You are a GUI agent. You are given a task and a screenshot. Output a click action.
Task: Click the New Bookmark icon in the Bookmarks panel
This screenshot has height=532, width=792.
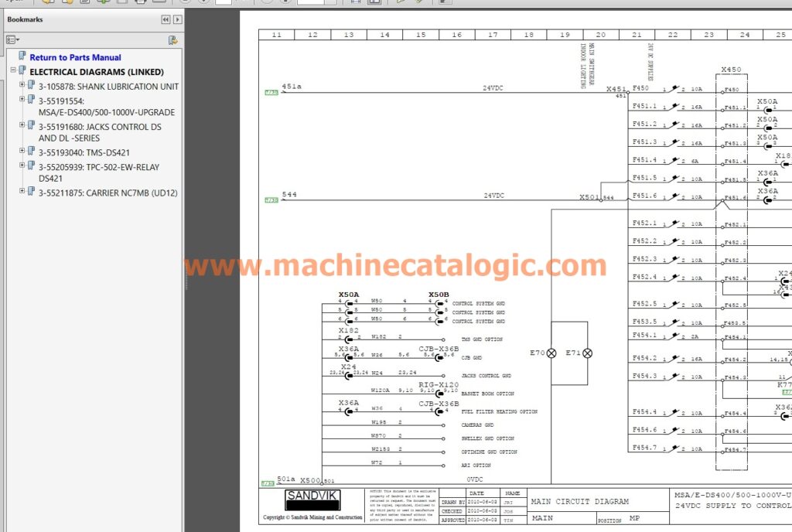click(172, 40)
